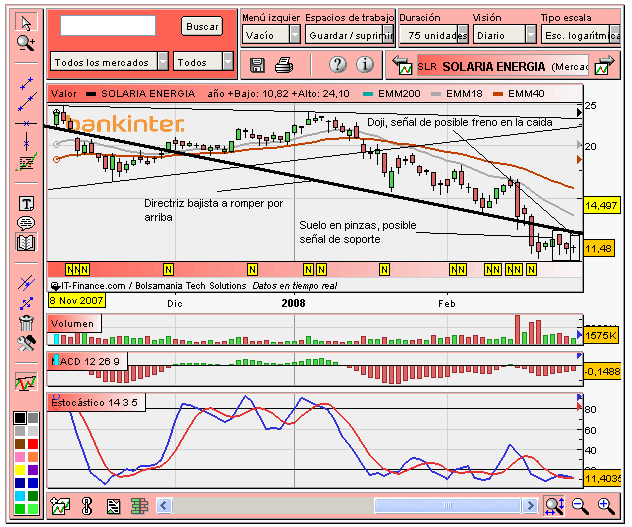Click the 8 Nov 2007 date label

tap(77, 300)
